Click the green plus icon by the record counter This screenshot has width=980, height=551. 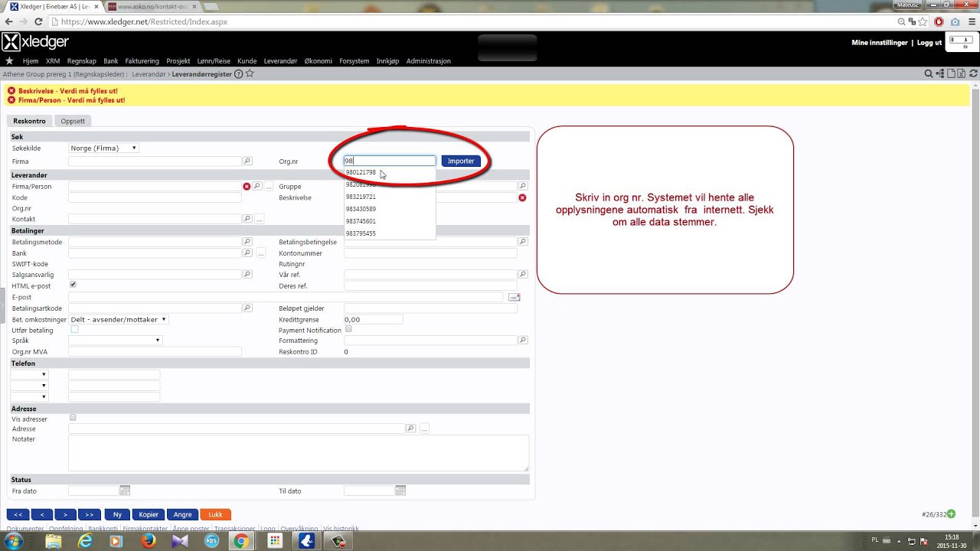952,514
